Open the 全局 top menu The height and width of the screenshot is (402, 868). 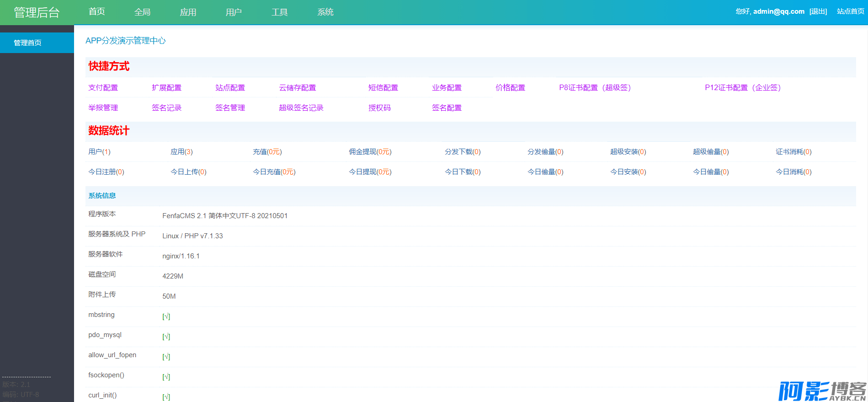143,12
